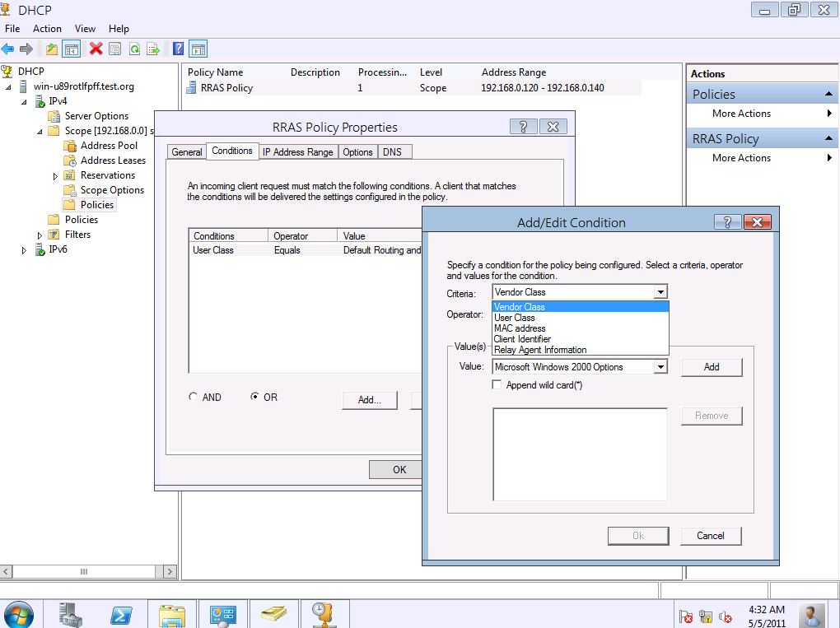This screenshot has height=628, width=840.
Task: Open the Criteria dropdown arrow
Action: 660,292
